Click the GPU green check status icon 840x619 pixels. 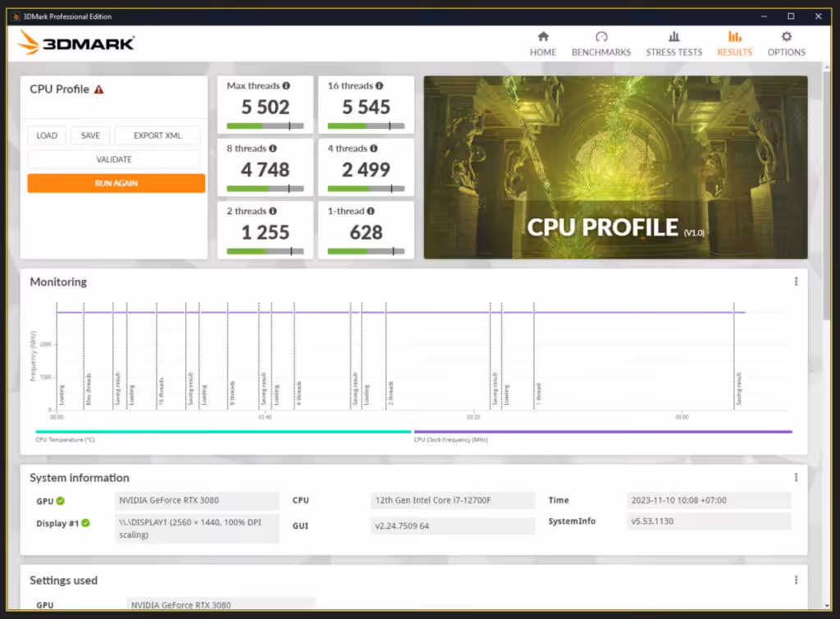(61, 501)
